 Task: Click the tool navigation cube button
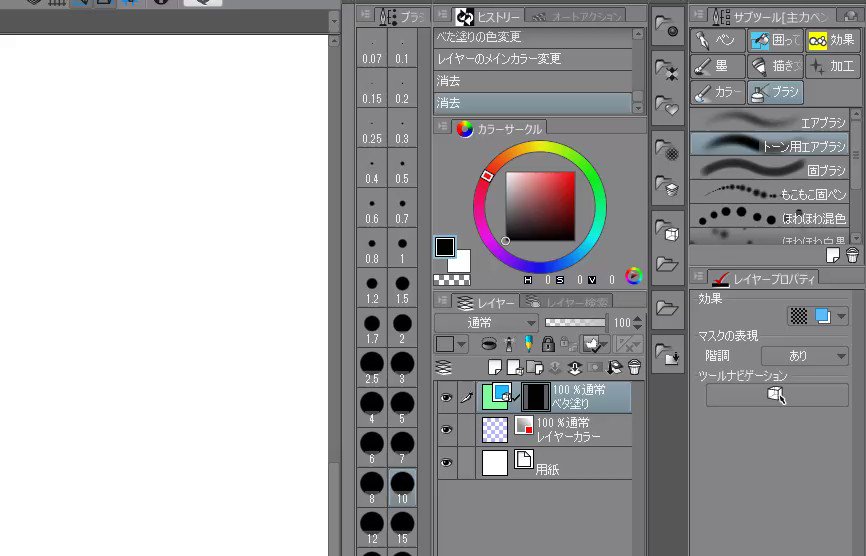point(777,395)
